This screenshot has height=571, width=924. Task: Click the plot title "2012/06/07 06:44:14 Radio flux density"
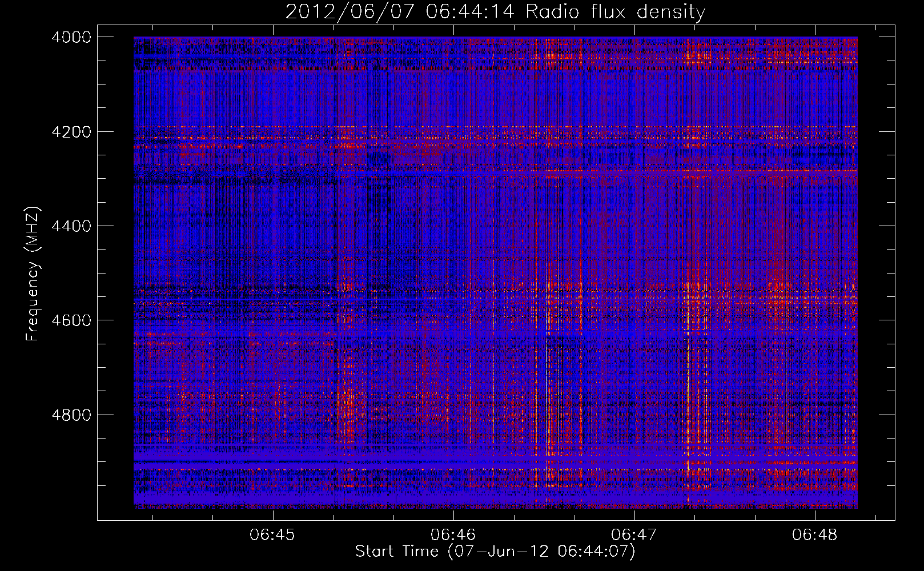click(x=495, y=11)
